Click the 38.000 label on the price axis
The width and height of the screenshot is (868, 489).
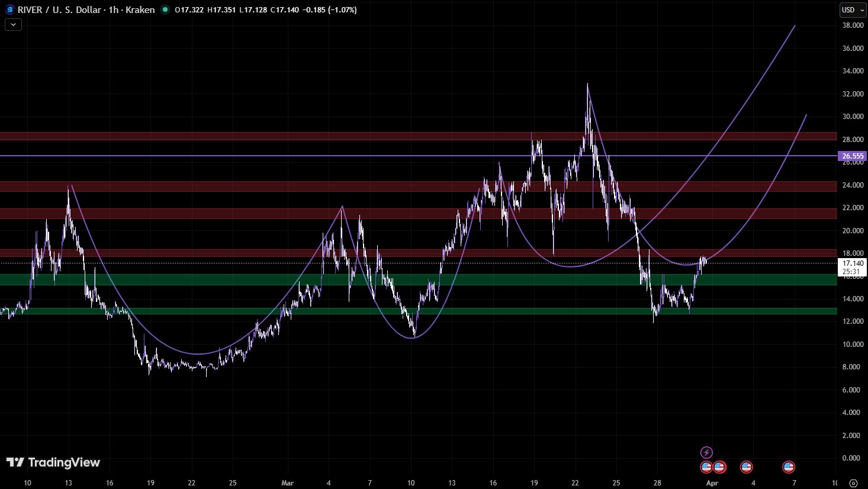click(x=853, y=25)
